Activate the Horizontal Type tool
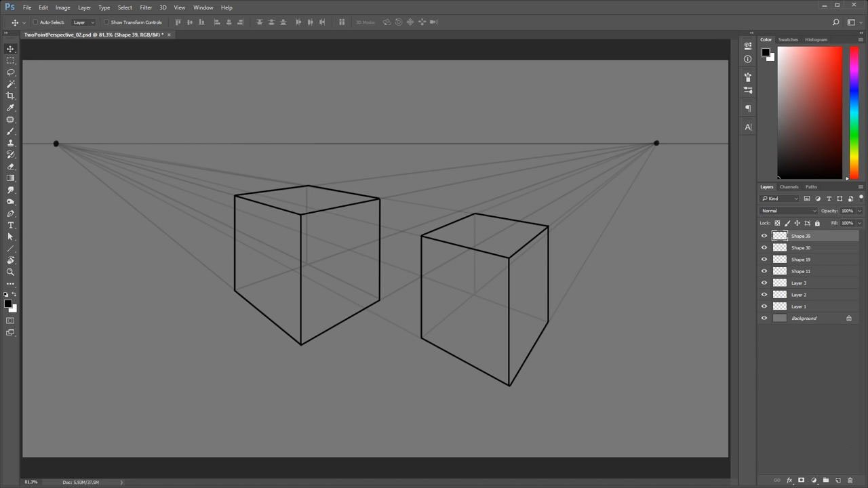 pyautogui.click(x=10, y=225)
